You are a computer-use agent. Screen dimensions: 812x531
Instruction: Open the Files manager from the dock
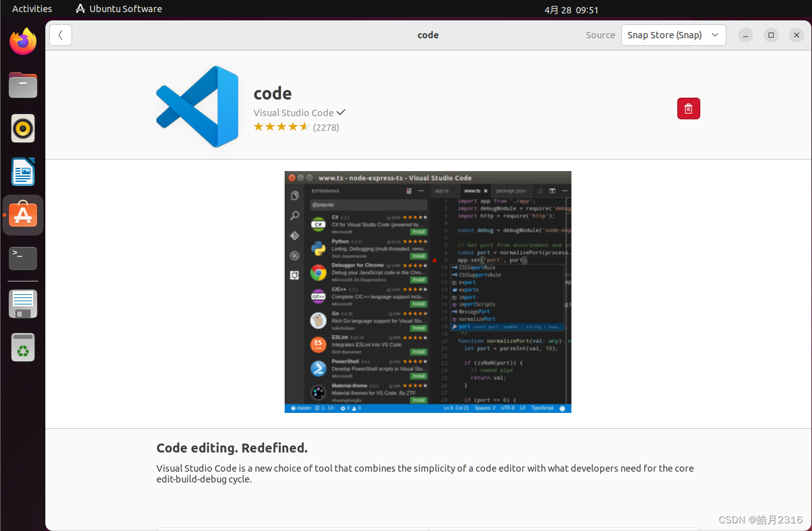pos(23,85)
